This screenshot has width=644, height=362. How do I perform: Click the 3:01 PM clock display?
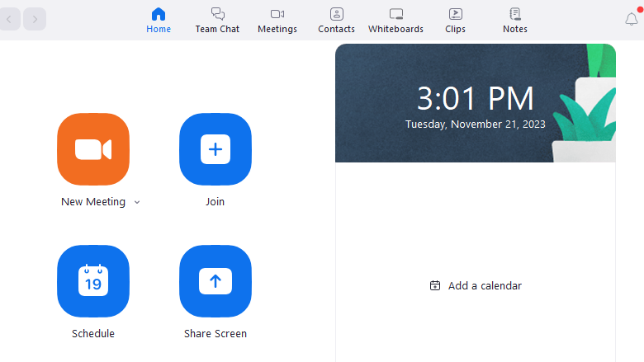click(476, 98)
